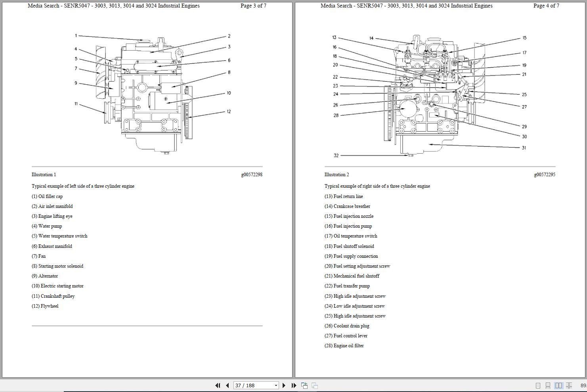Open illustration reference g00572295

click(x=545, y=174)
